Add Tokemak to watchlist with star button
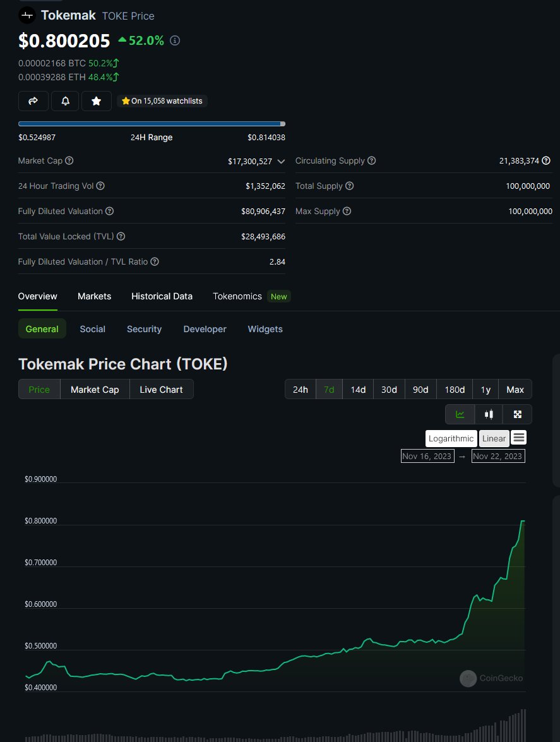The image size is (560, 742). pyautogui.click(x=97, y=101)
